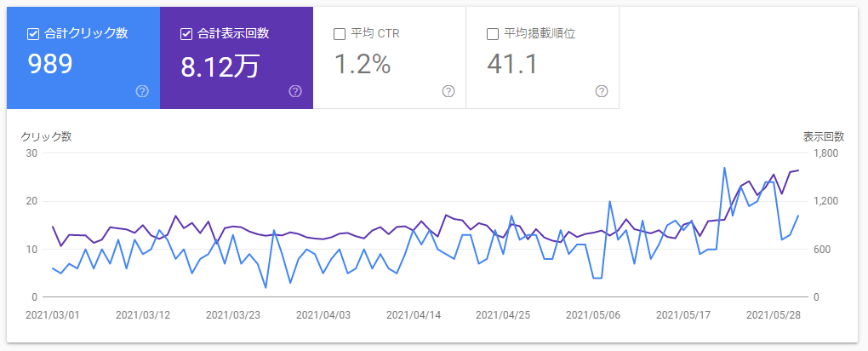Click the 2021/03/01 date label

pyautogui.click(x=53, y=315)
